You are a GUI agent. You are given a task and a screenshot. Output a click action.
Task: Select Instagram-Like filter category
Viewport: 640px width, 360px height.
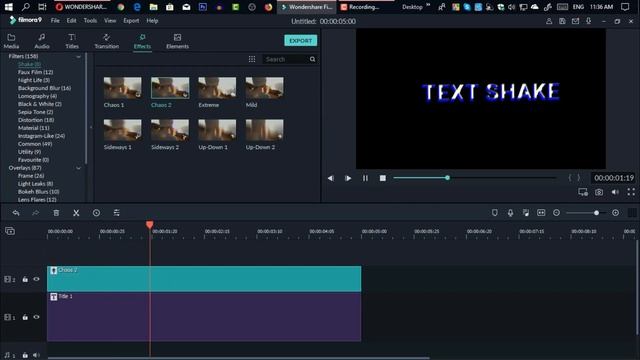pos(41,136)
